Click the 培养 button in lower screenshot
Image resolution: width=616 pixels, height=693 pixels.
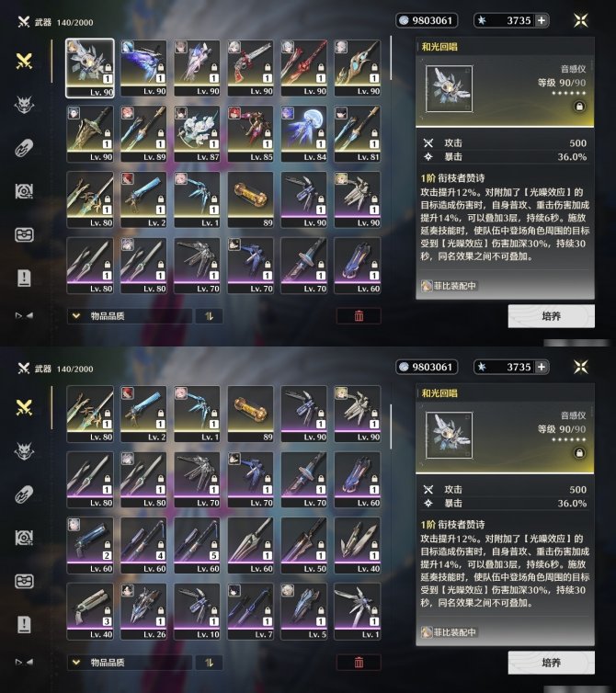coord(551,663)
